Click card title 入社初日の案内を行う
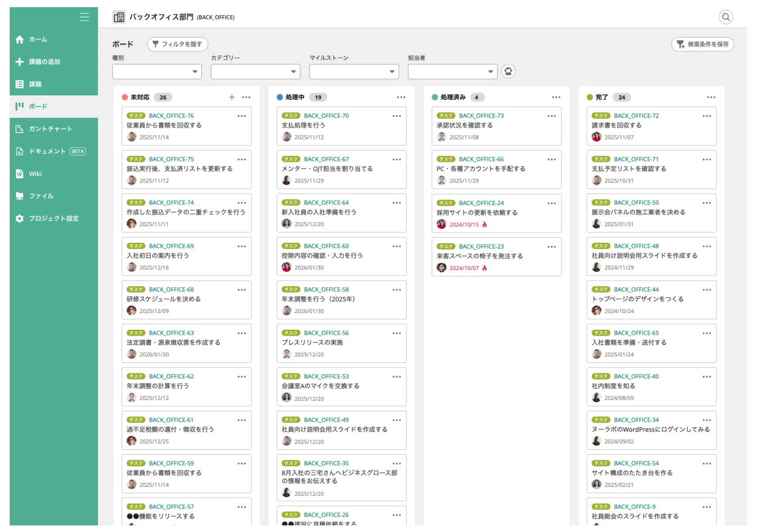The width and height of the screenshot is (757, 532). click(x=158, y=255)
